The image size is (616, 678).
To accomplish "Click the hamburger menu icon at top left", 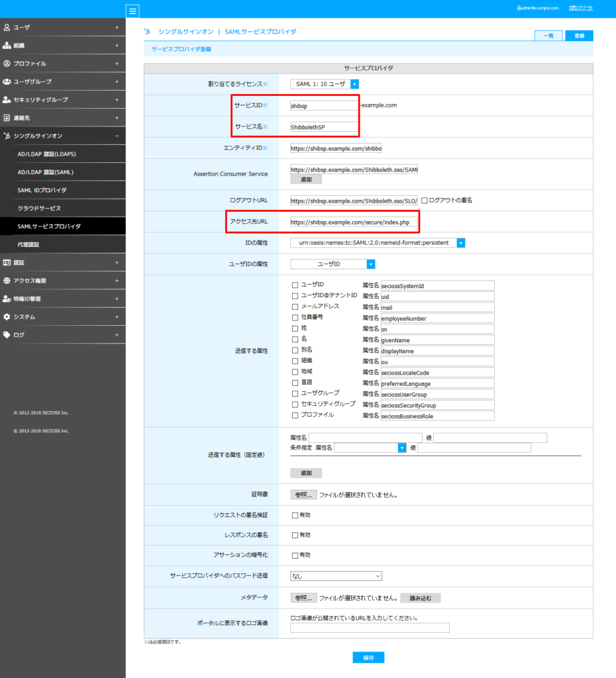I will coord(132,11).
